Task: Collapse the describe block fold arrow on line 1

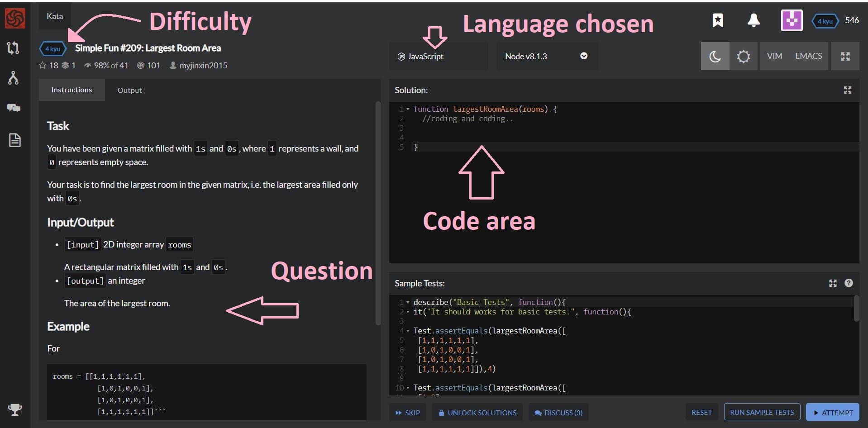Action: click(x=408, y=302)
